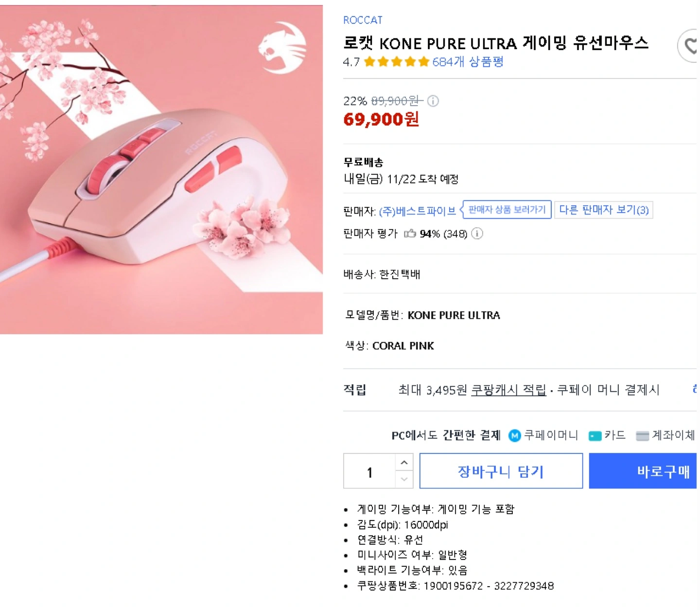Click the bank transfer icon
Screen dimensions: 700x610
pyautogui.click(x=642, y=436)
